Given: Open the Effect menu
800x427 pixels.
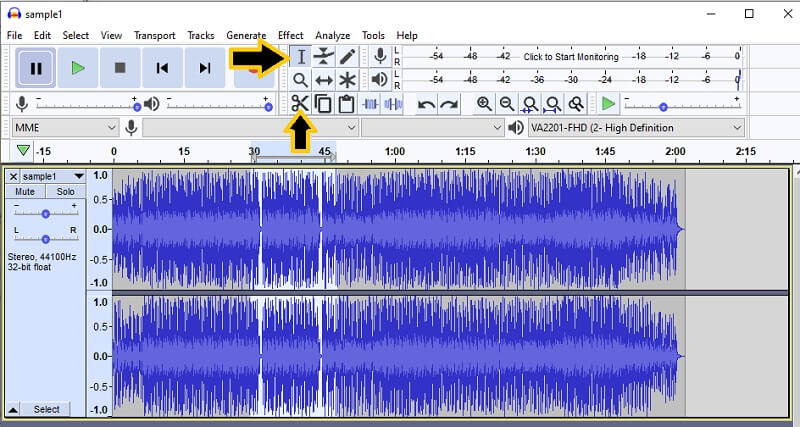Looking at the screenshot, I should [x=290, y=35].
